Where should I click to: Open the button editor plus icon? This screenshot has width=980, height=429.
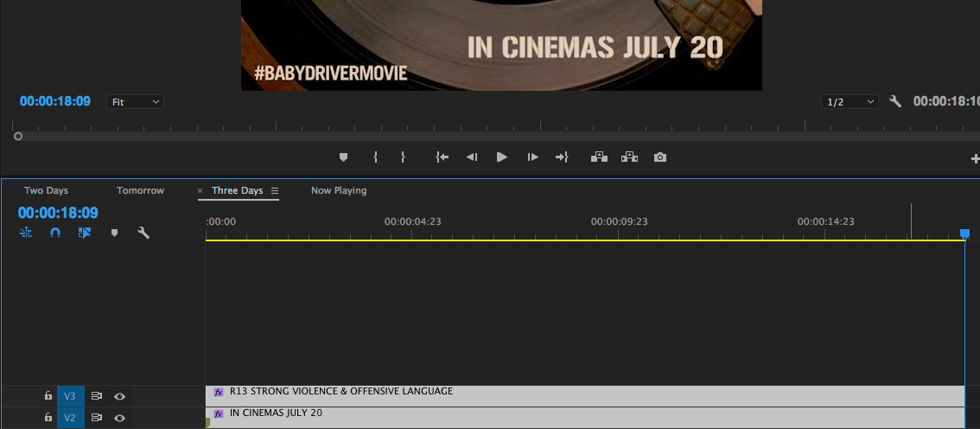click(975, 159)
